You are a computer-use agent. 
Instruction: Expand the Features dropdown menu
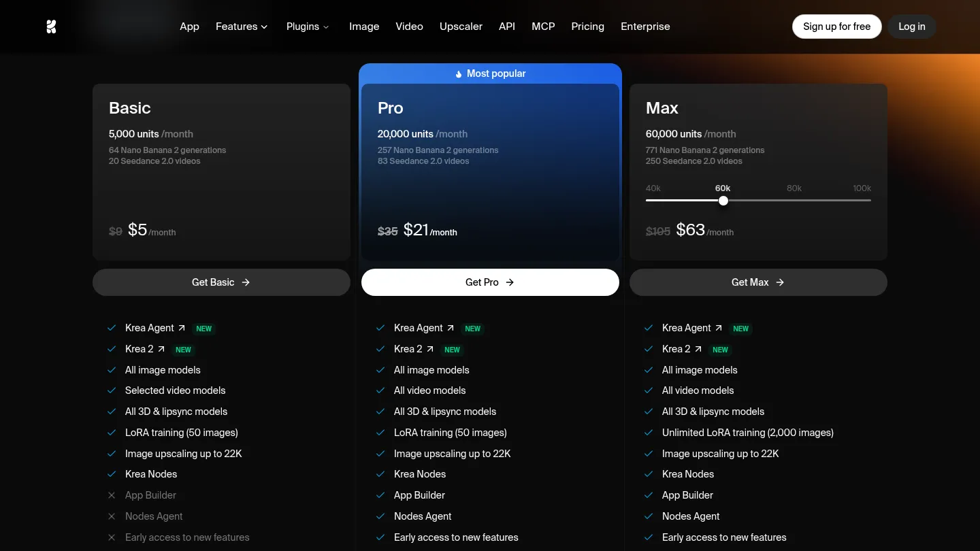(x=242, y=27)
